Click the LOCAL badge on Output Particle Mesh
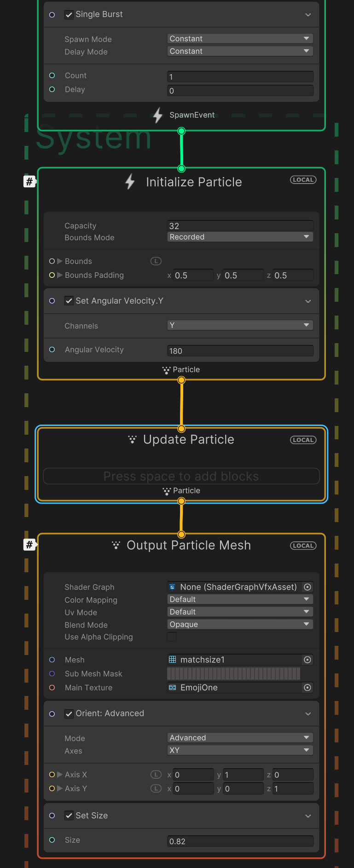The width and height of the screenshot is (354, 868). [x=303, y=546]
